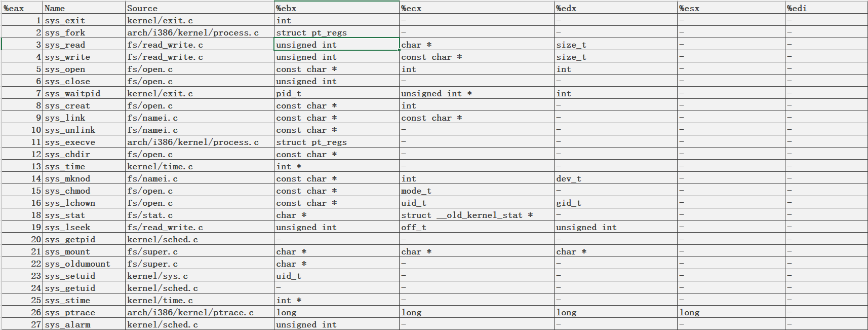Select the "mode_t" cell in sys_chmod row
Screen dimensions: 868x330
(476, 191)
